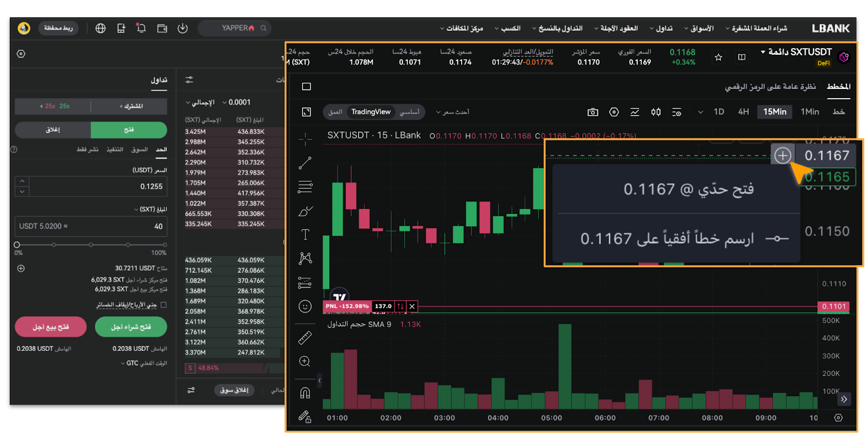Screen dimensions: 868x439
Task: Click the download arrow circle icon
Action: pyautogui.click(x=183, y=28)
